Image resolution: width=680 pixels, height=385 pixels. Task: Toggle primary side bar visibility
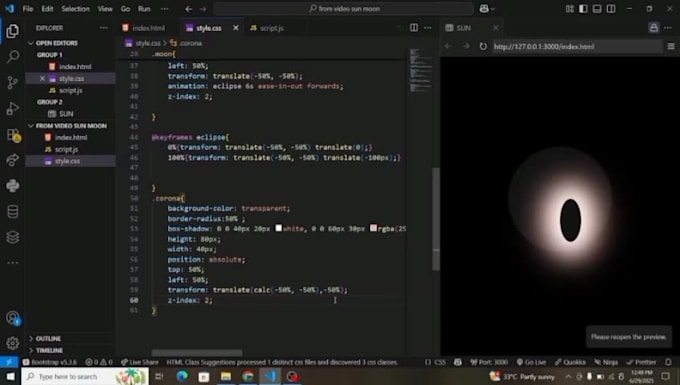pyautogui.click(x=583, y=9)
